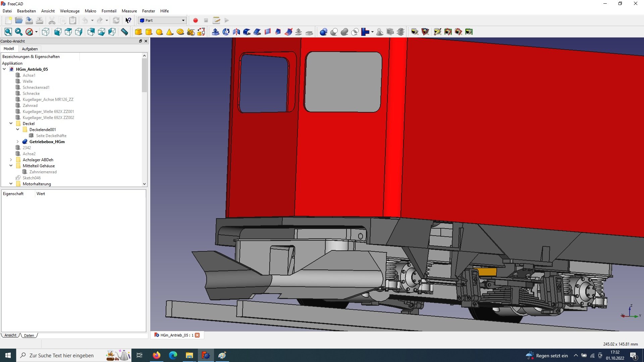Expand the Achslager ABDeh folder
The height and width of the screenshot is (362, 644).
pyautogui.click(x=11, y=160)
